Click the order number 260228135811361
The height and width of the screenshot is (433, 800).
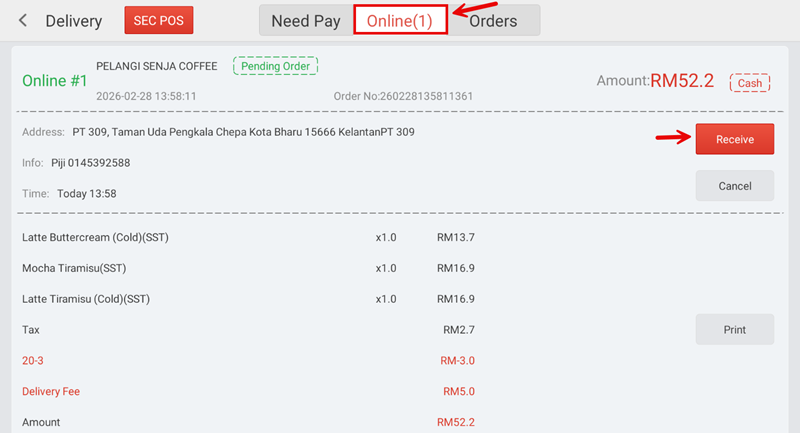click(x=403, y=97)
